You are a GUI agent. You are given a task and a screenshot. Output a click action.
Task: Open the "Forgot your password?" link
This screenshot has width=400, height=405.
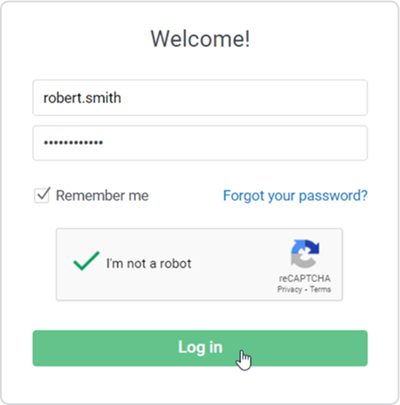point(295,196)
